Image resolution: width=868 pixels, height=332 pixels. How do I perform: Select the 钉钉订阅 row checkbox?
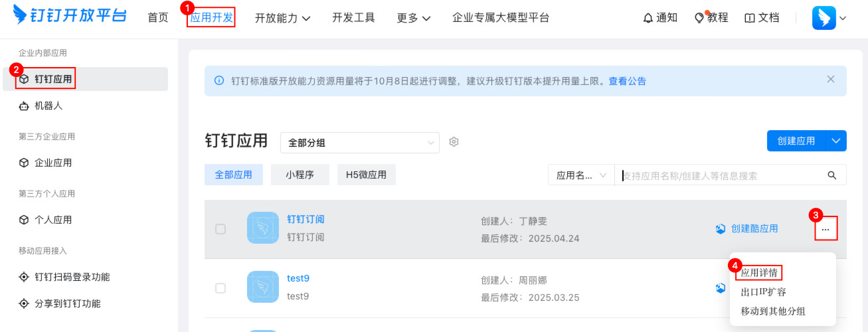point(220,229)
